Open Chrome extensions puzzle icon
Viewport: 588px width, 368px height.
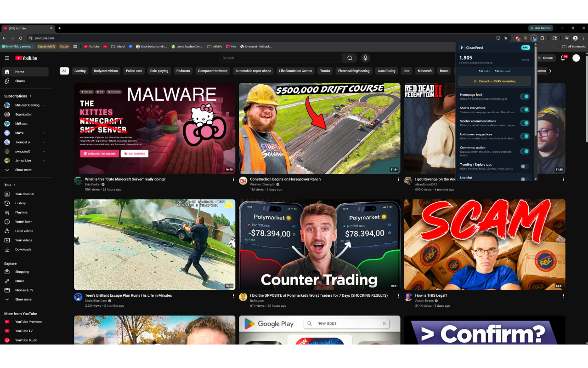pos(542,38)
